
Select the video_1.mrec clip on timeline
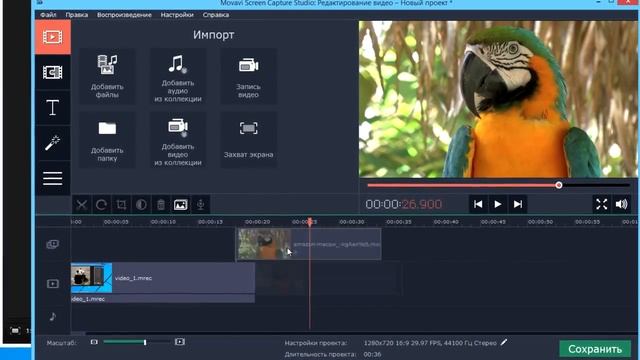[163, 278]
